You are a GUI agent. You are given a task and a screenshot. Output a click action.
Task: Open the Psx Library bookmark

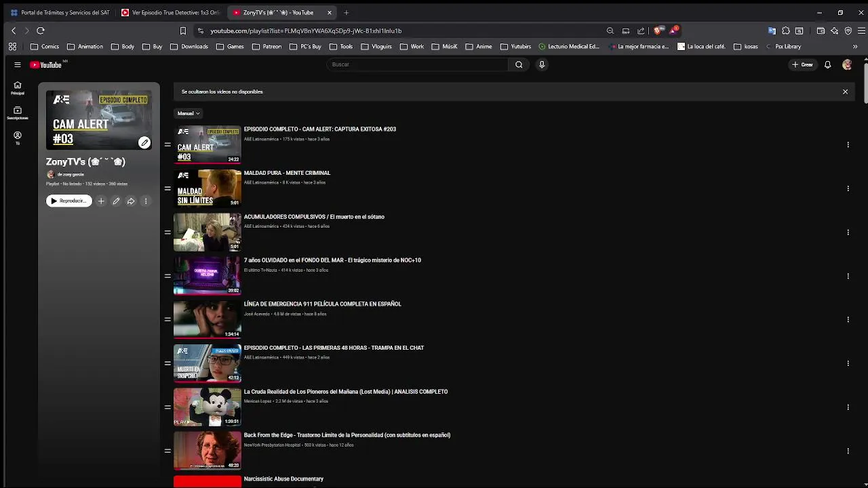pos(783,47)
